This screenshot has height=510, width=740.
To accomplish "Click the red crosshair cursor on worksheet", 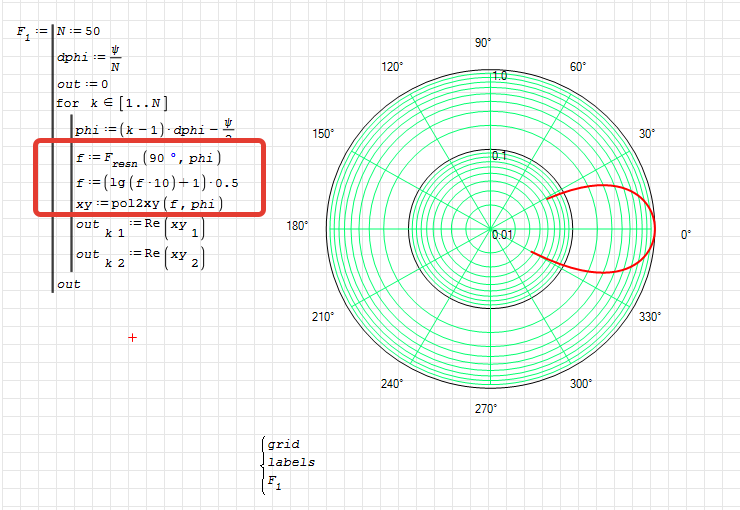I will 132,338.
